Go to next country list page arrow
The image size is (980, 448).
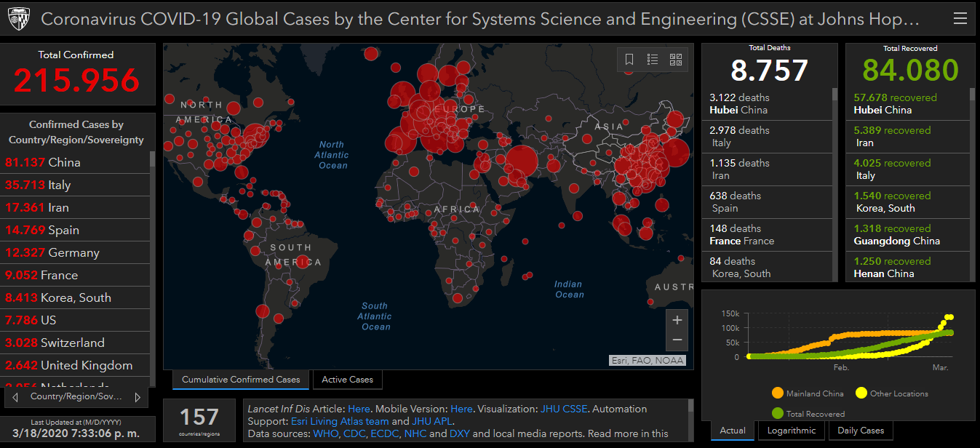(x=138, y=397)
